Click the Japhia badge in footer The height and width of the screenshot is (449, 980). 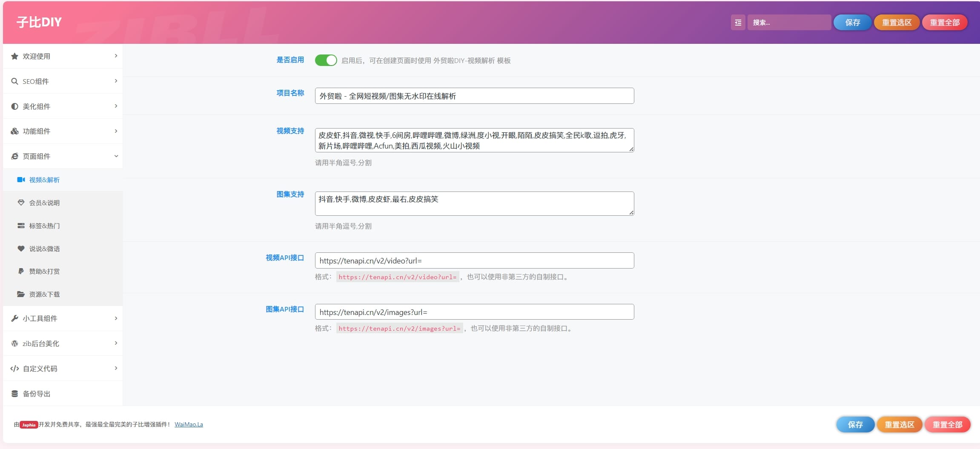click(x=29, y=425)
